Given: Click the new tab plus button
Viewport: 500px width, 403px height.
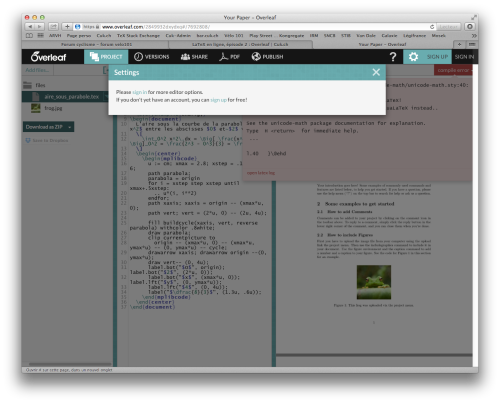Looking at the screenshot, I should [x=460, y=44].
